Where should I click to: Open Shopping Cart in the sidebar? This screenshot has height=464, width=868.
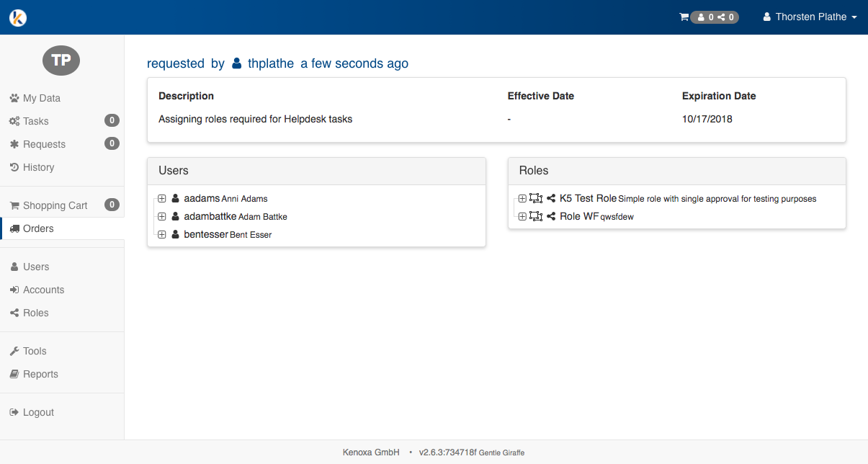click(x=55, y=205)
